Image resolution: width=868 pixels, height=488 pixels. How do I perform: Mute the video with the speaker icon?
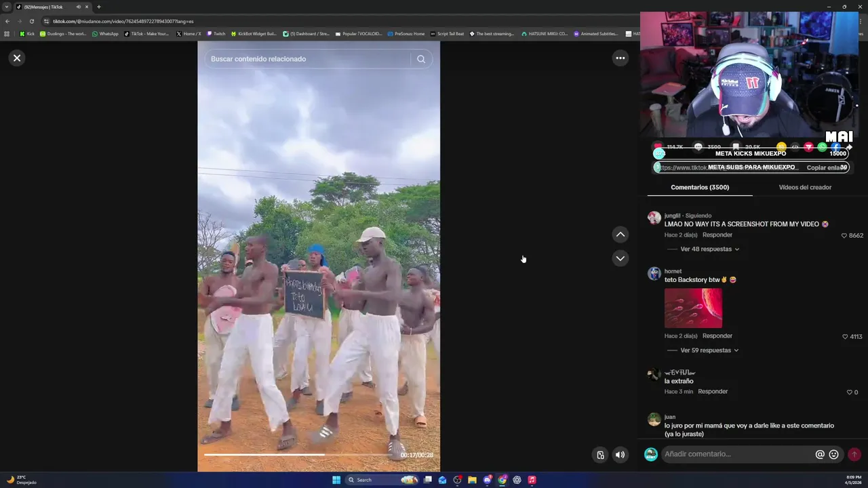coord(620,455)
